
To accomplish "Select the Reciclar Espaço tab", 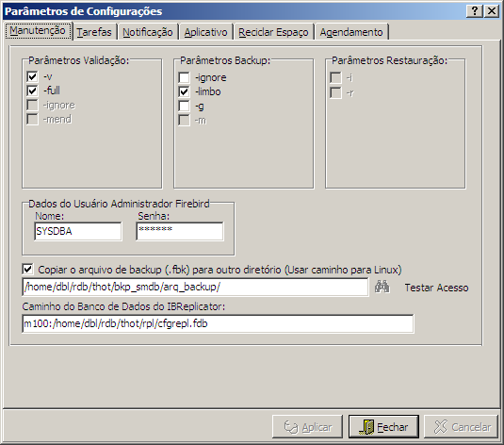I will pyautogui.click(x=273, y=32).
